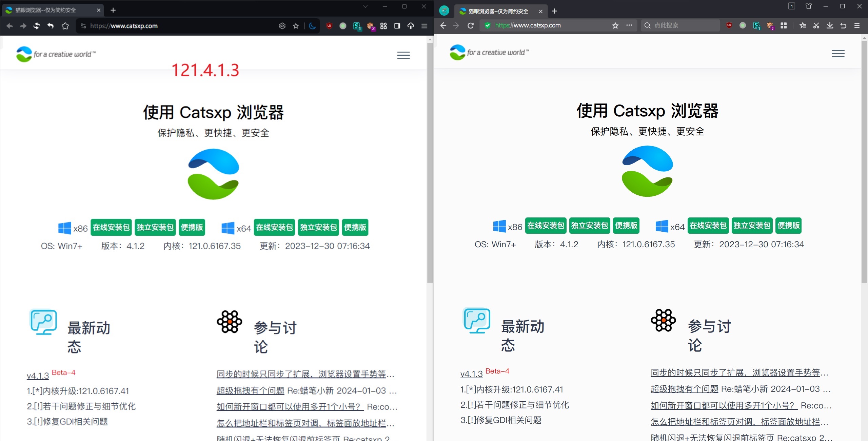Reload the page in left browser window
Screen dimensions: 868x441
(37, 26)
